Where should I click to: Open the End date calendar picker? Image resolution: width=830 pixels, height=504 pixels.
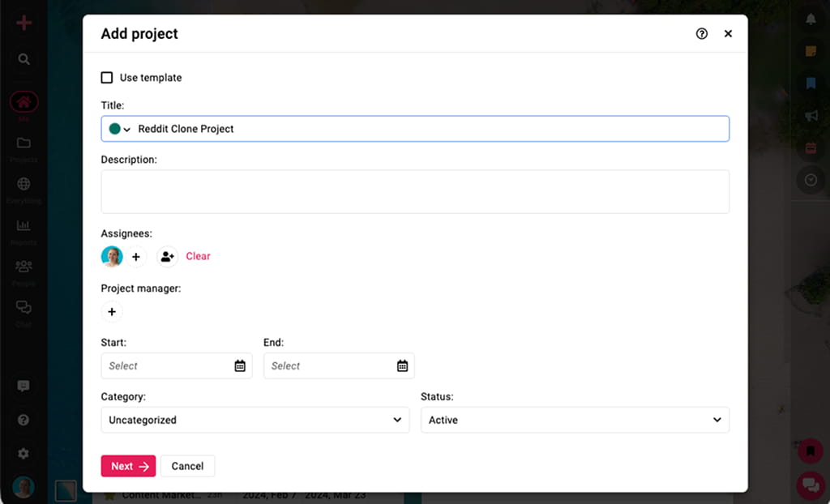click(x=402, y=365)
